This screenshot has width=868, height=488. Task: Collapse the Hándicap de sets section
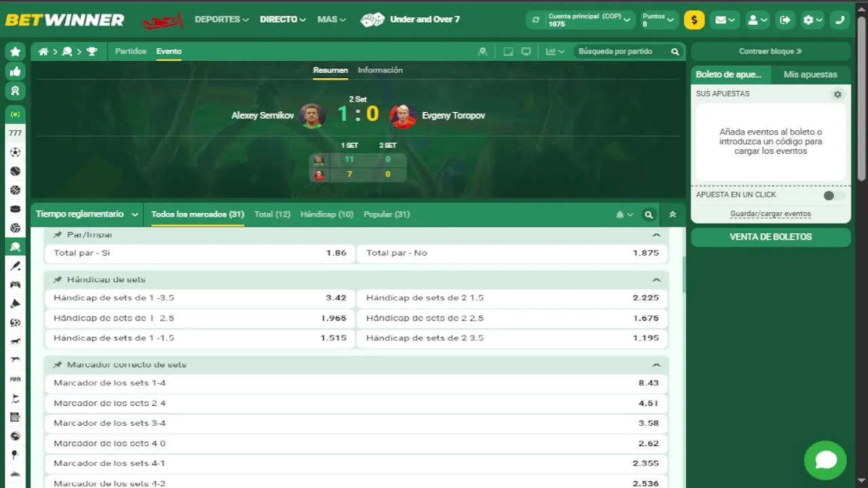(656, 280)
